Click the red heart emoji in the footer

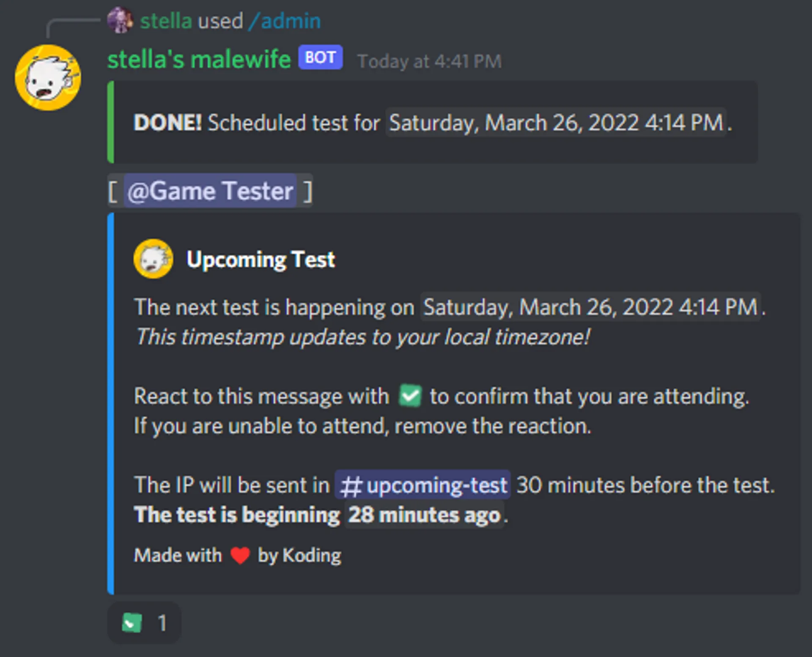coord(240,555)
